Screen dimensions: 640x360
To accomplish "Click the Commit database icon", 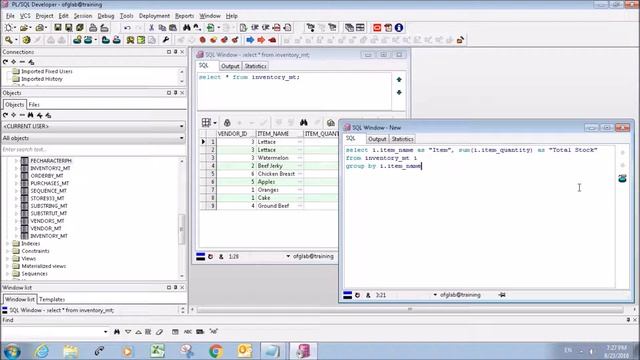I will (x=106, y=40).
